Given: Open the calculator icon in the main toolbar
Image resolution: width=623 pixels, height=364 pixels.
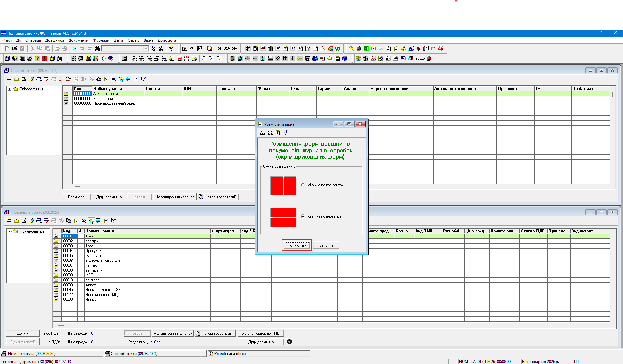Looking at the screenshot, I should [x=184, y=49].
